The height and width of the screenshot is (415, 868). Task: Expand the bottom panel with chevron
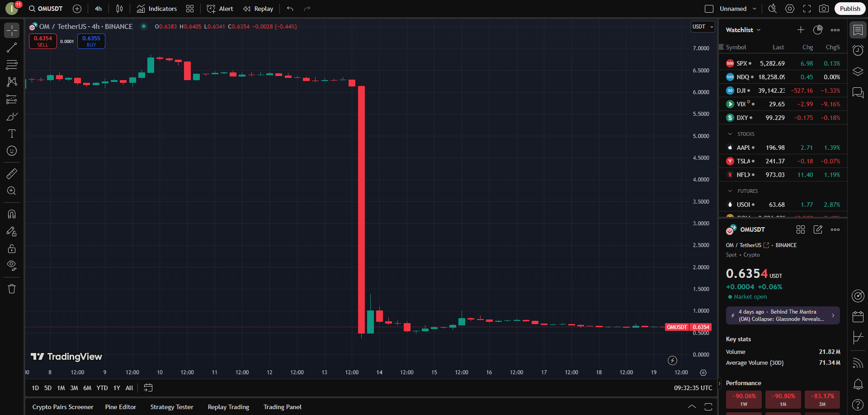[692, 407]
